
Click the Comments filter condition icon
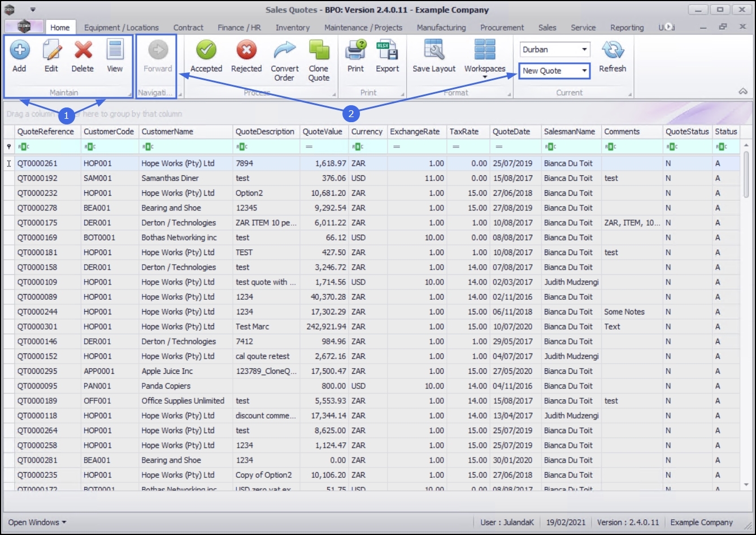coord(611,147)
